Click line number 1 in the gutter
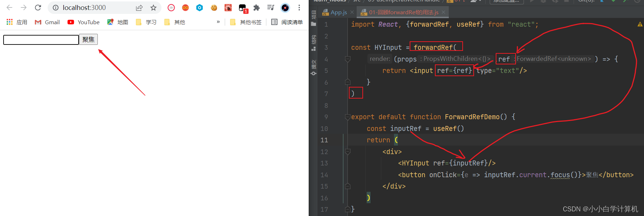 click(x=326, y=24)
